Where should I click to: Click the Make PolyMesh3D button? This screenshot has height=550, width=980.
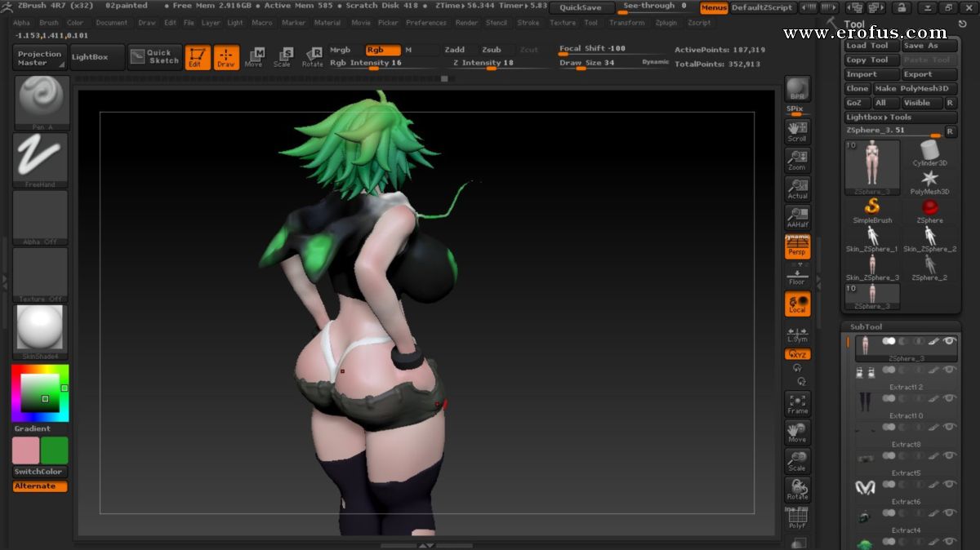tap(911, 89)
